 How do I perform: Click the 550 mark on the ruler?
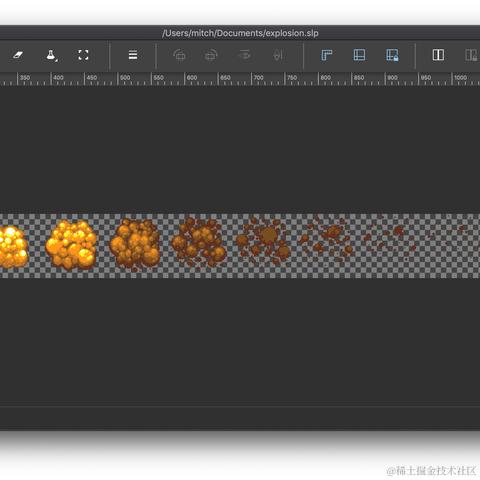click(x=158, y=78)
